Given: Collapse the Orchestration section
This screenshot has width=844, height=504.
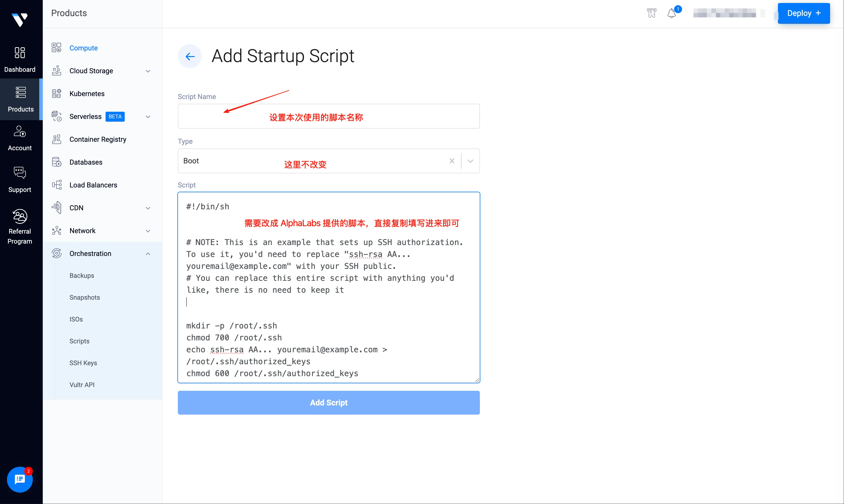Looking at the screenshot, I should [x=148, y=254].
